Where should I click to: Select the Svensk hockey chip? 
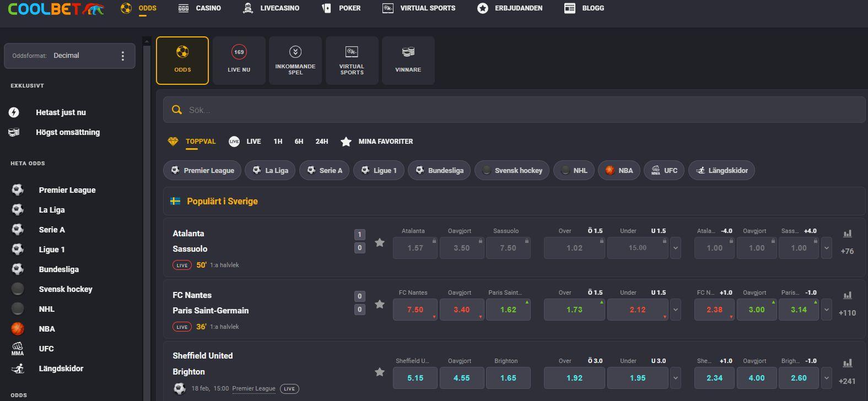point(512,170)
